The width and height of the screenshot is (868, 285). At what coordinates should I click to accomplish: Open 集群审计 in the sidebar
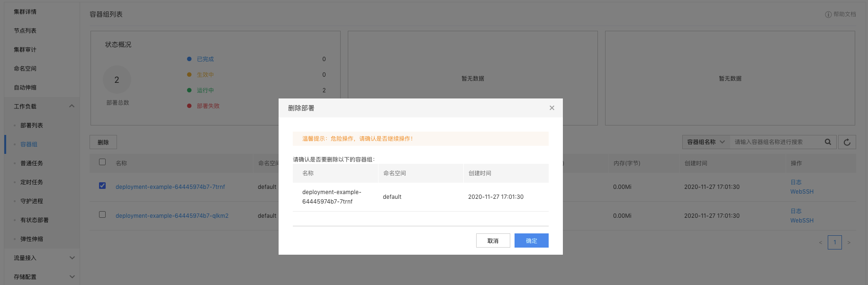(x=25, y=50)
